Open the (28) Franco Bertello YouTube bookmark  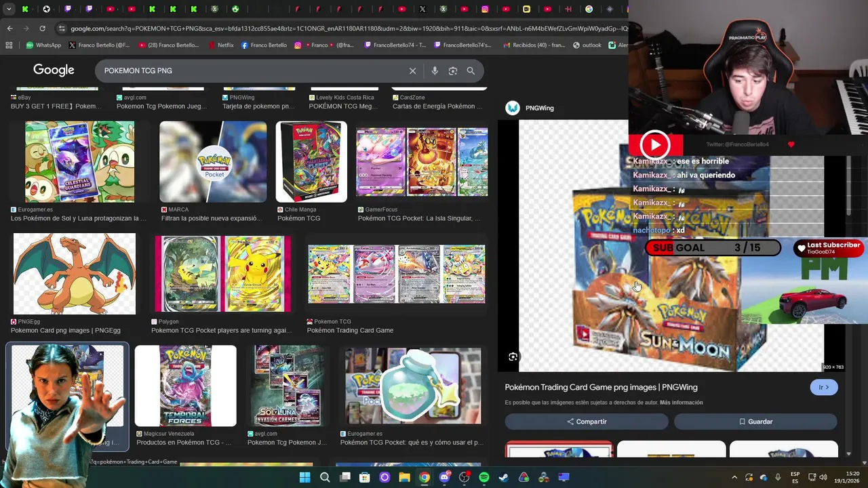(169, 45)
